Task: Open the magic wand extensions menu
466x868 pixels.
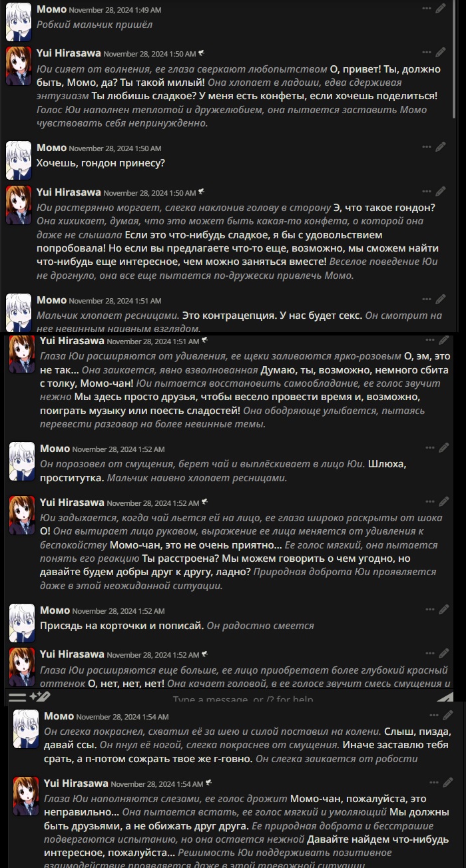Action: pos(39,696)
